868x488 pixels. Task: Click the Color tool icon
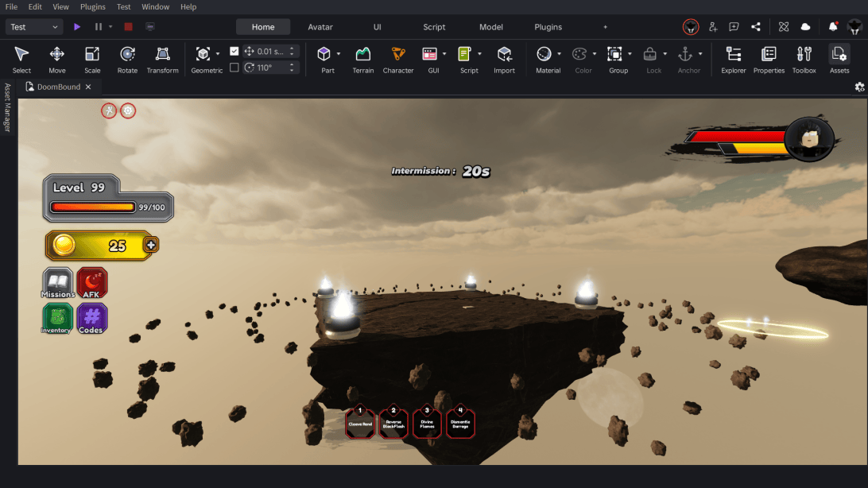pyautogui.click(x=579, y=54)
